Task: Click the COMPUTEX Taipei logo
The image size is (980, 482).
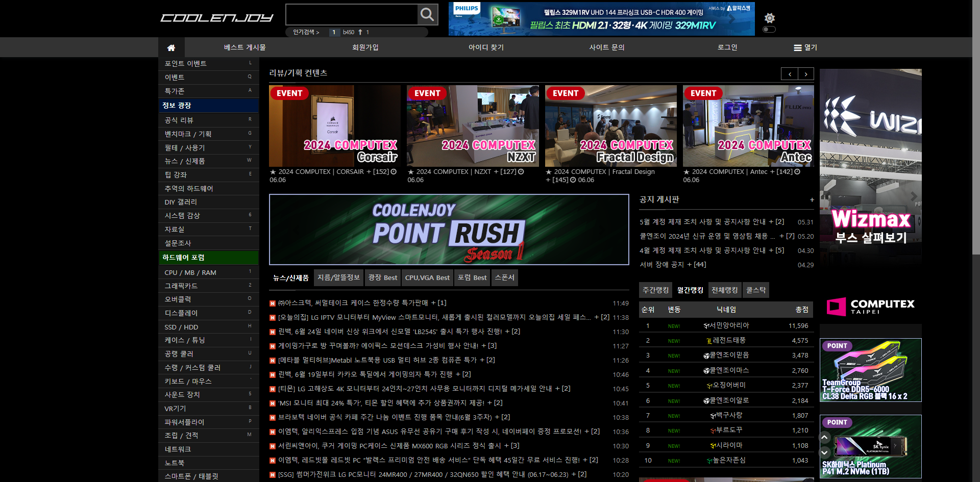Action: click(x=870, y=306)
